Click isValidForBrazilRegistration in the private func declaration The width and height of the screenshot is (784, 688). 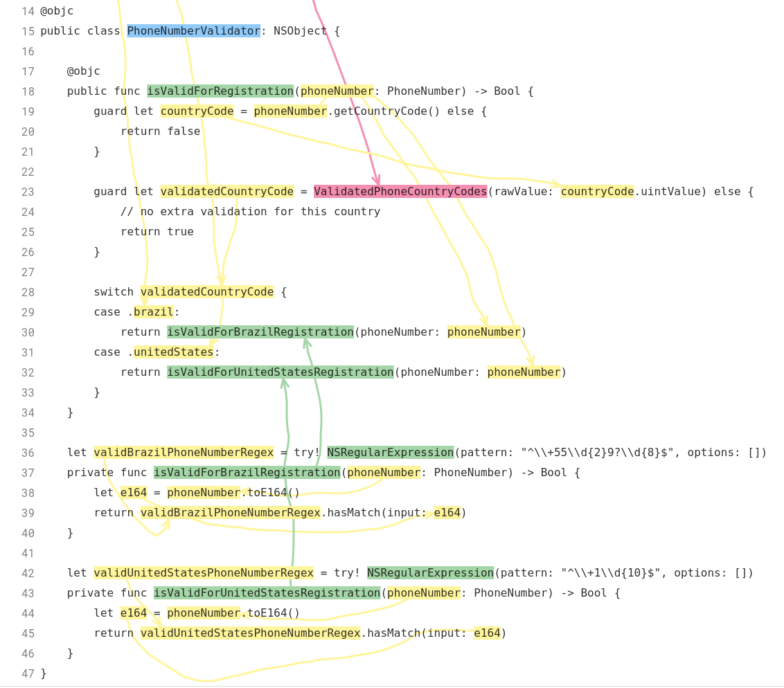click(x=247, y=472)
